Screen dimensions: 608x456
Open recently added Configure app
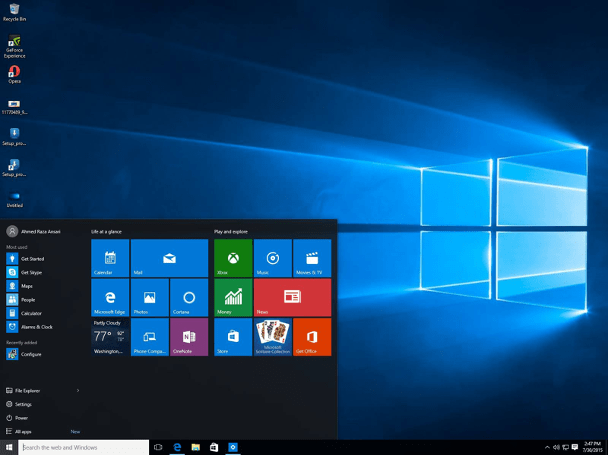click(x=43, y=354)
